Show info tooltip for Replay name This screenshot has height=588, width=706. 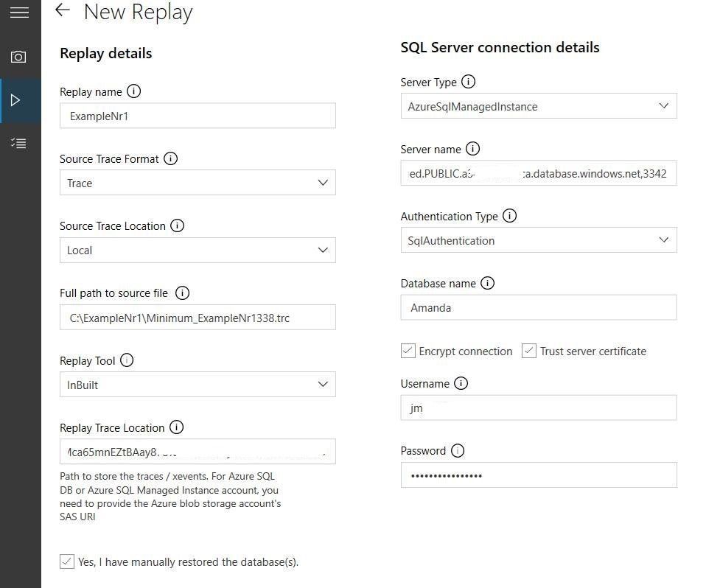pyautogui.click(x=133, y=91)
